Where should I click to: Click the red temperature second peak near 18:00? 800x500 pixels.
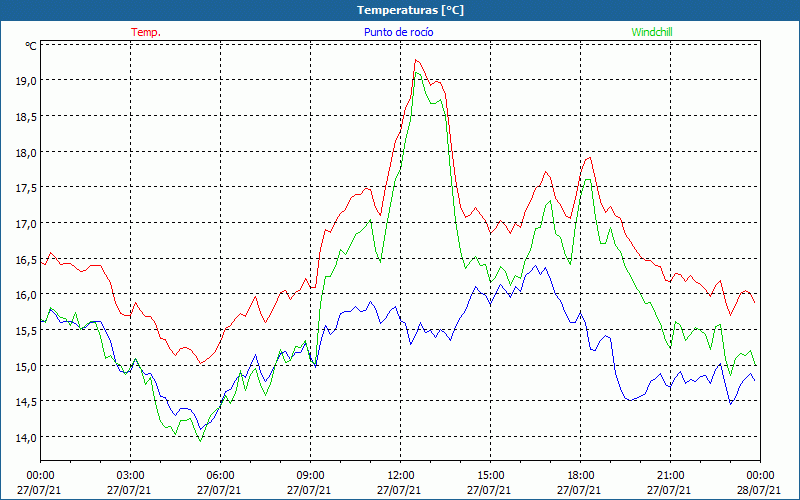[590, 157]
